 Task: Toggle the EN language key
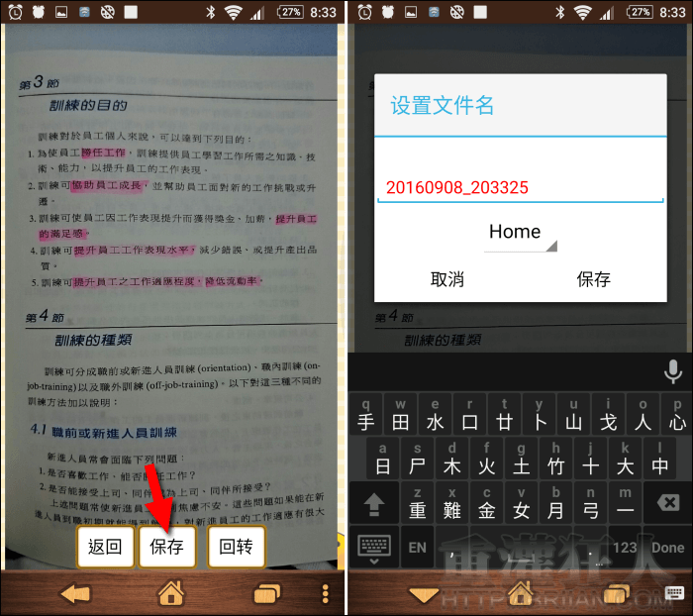(418, 547)
